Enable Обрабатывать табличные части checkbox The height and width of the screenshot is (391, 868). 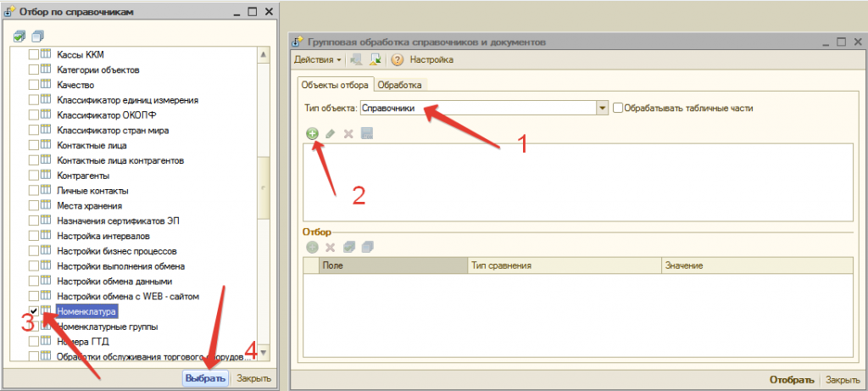[618, 108]
